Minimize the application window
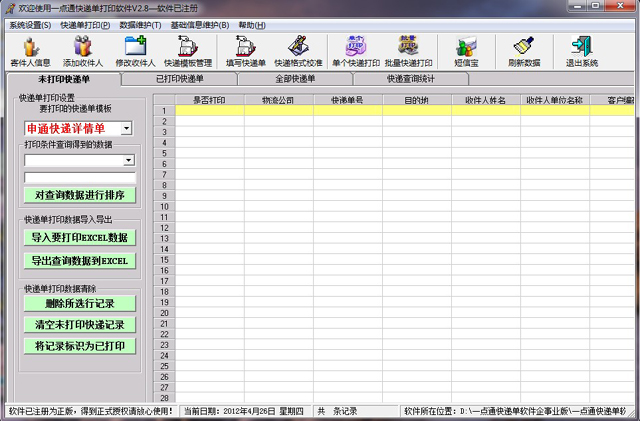The width and height of the screenshot is (640, 421). 577,6
